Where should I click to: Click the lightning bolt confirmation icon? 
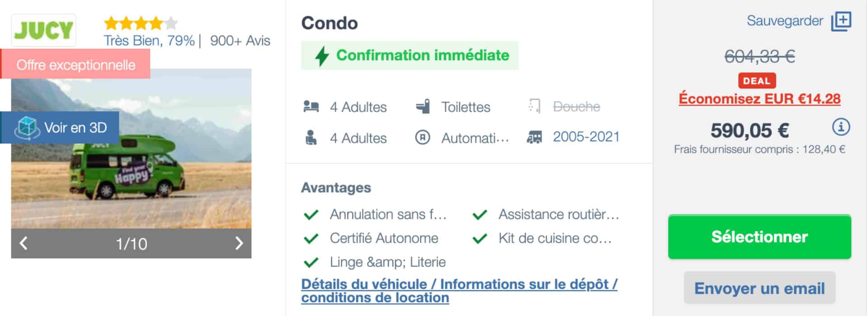(x=322, y=56)
